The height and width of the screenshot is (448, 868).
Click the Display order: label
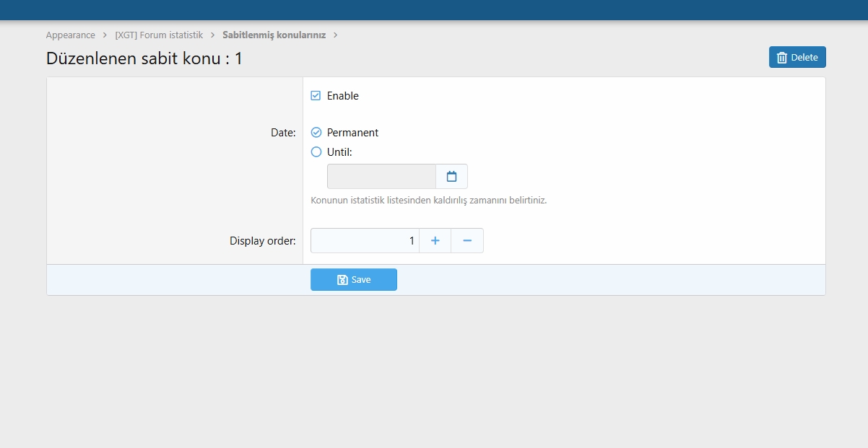[x=262, y=241]
